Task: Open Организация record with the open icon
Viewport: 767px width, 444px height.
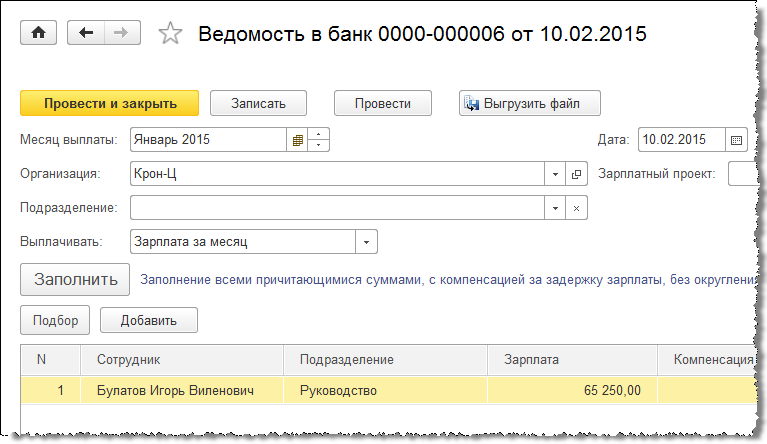Action: (576, 174)
